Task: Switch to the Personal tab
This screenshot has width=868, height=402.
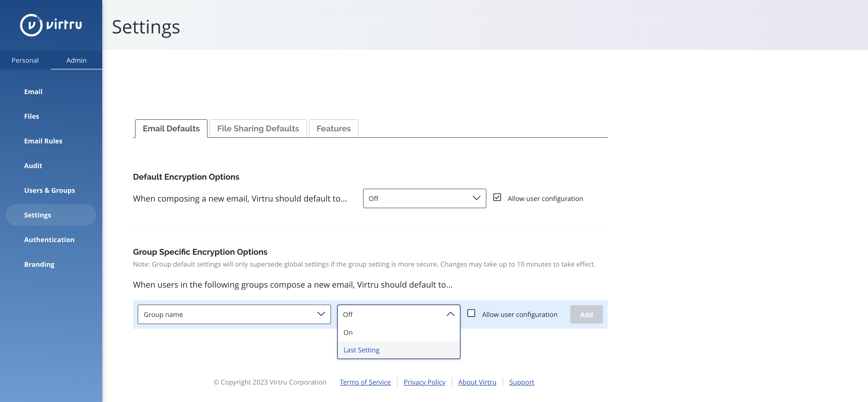Action: click(25, 60)
